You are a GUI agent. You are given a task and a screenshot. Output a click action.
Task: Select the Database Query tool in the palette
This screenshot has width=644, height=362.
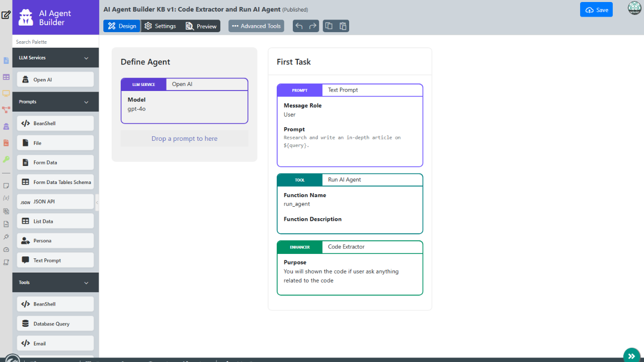(x=55, y=324)
